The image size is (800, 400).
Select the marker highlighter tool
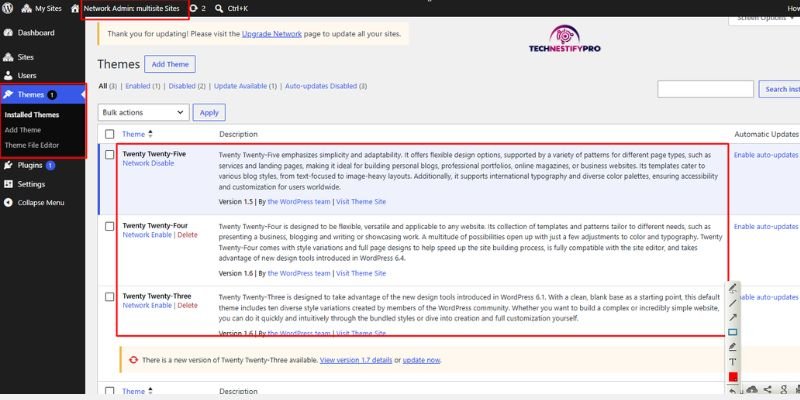733,347
